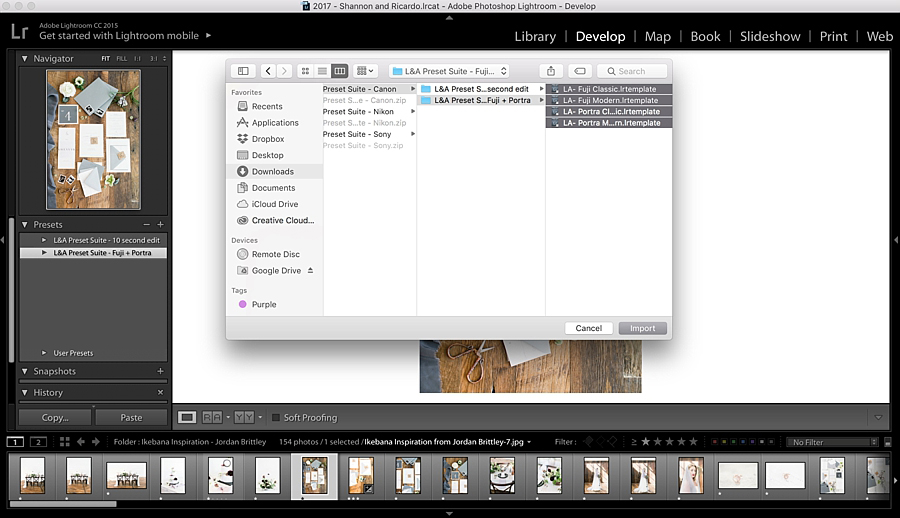The width and height of the screenshot is (900, 518).
Task: Switch to the Develop module
Action: tap(600, 36)
